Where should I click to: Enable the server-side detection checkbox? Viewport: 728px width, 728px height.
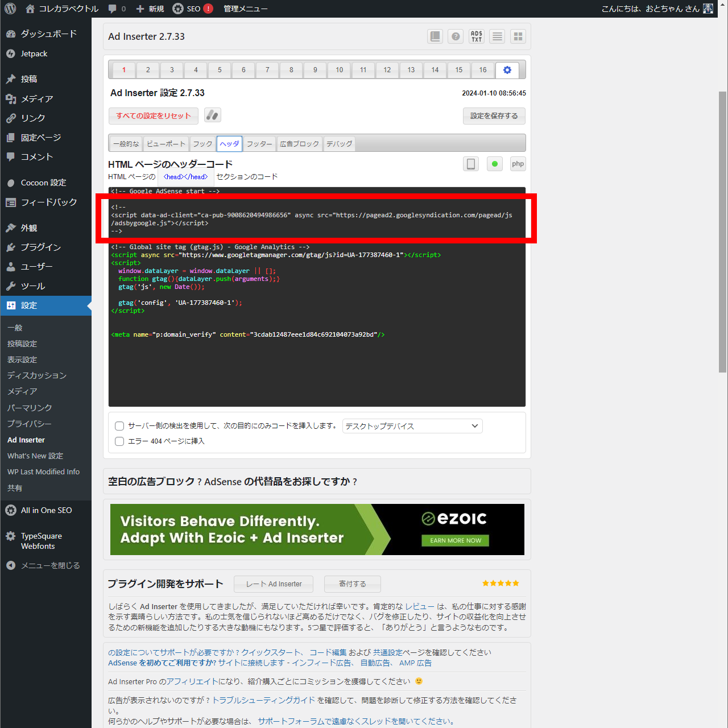coord(119,426)
